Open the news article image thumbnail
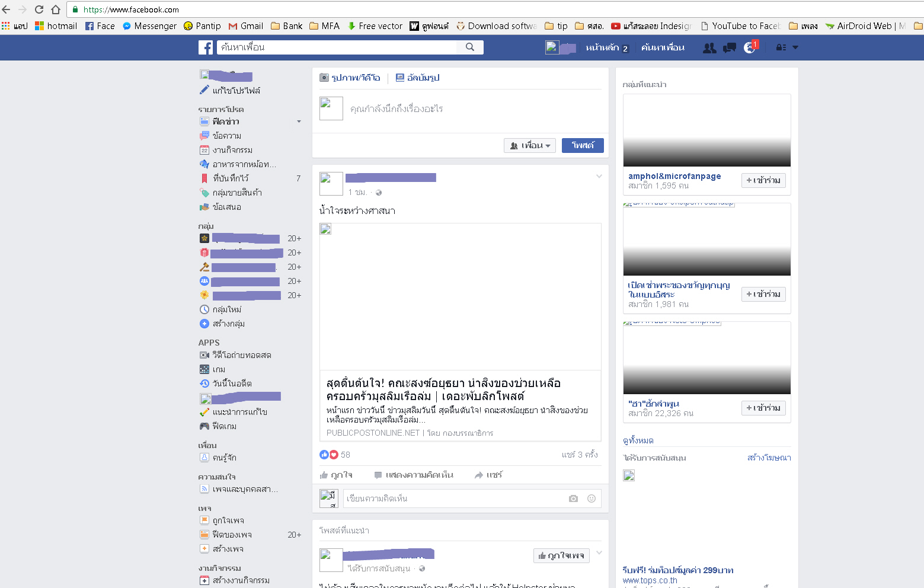This screenshot has width=924, height=588. click(x=461, y=296)
